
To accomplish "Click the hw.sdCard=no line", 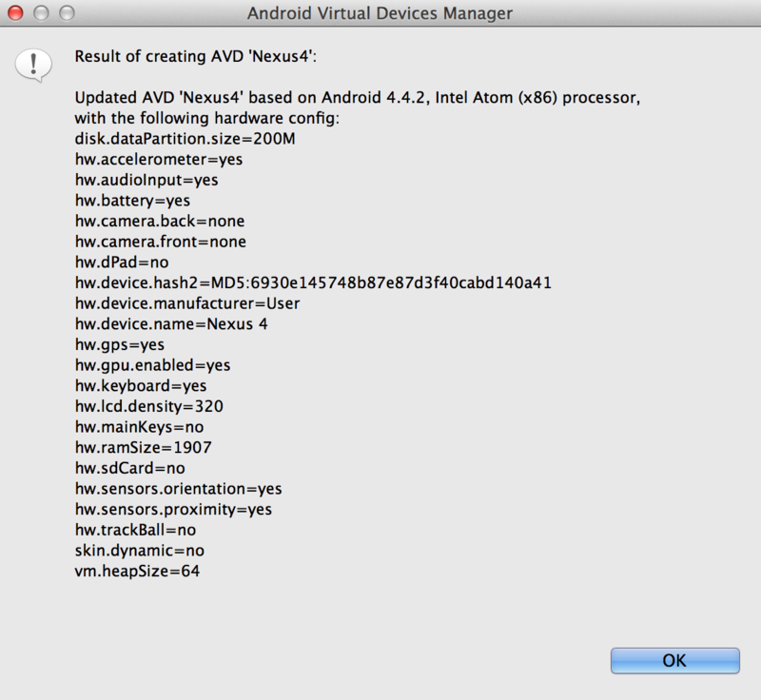I will click(130, 468).
